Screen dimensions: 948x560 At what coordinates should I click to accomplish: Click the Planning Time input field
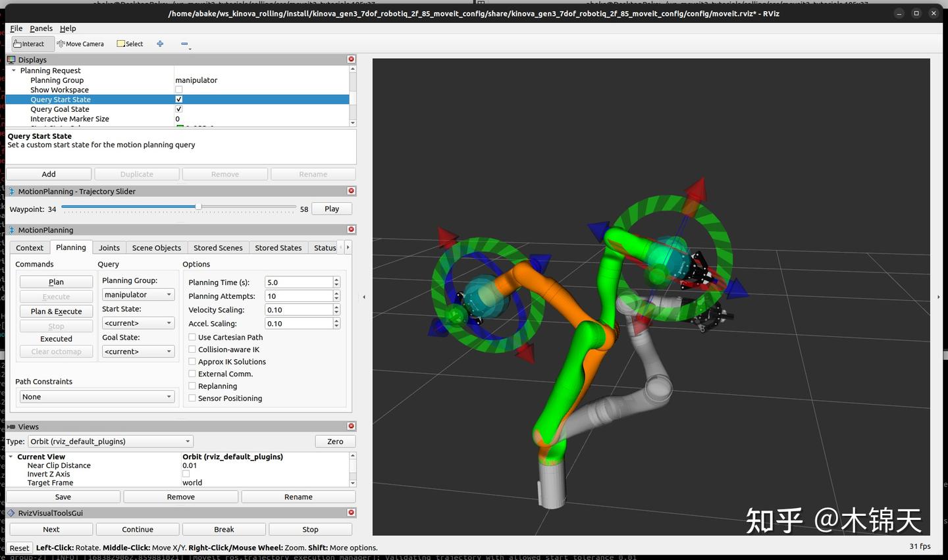point(300,282)
